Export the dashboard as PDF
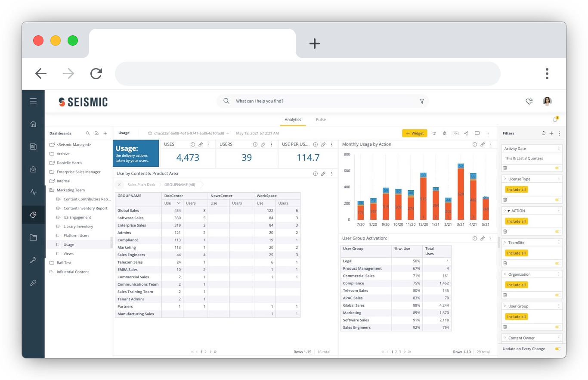The width and height of the screenshot is (588, 380). [x=455, y=134]
